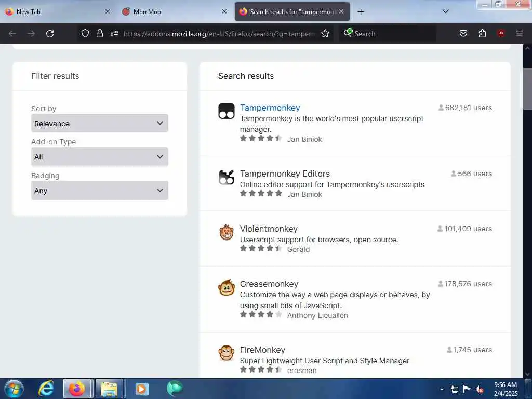532x399 pixels.
Task: Click the Violentmonkey monkey icon
Action: click(x=227, y=232)
